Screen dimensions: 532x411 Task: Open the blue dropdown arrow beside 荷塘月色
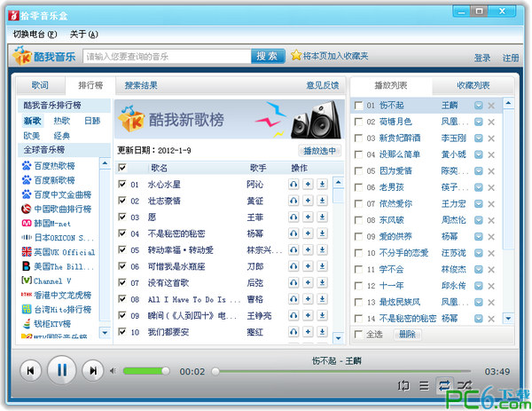click(479, 122)
